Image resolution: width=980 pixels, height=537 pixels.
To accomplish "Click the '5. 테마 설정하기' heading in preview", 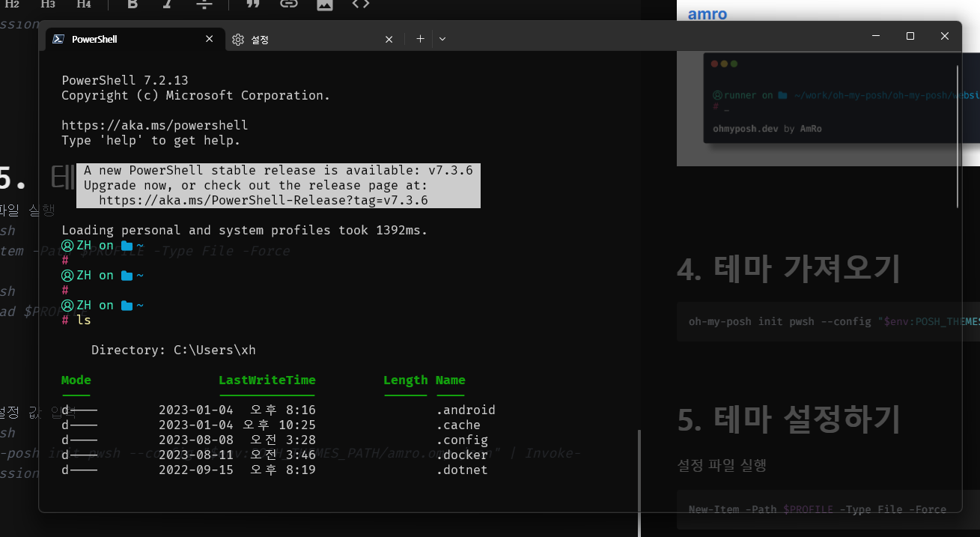I will pos(789,419).
